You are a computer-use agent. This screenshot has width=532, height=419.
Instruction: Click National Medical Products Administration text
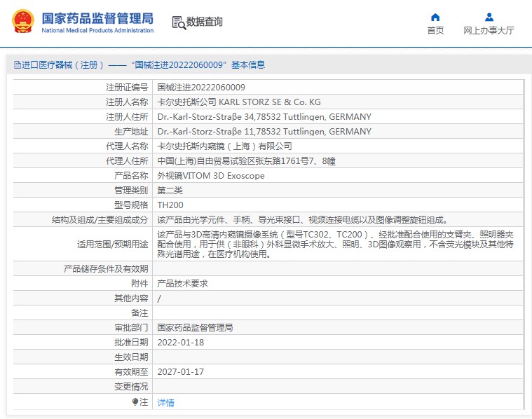(97, 31)
